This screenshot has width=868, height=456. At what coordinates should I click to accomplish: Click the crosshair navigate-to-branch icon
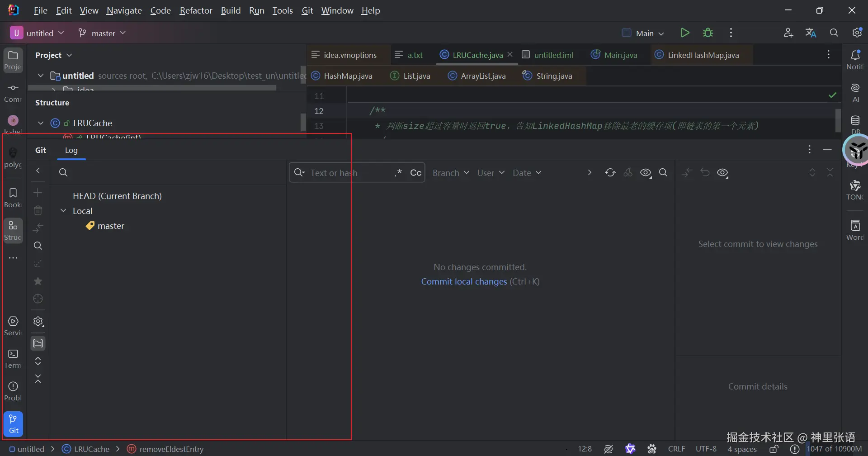[38, 299]
